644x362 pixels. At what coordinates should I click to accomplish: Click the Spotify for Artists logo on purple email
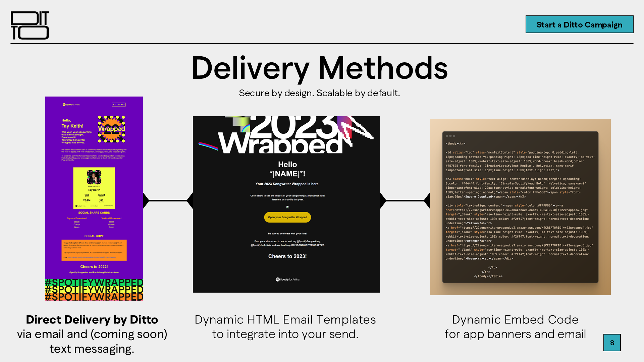(x=71, y=105)
